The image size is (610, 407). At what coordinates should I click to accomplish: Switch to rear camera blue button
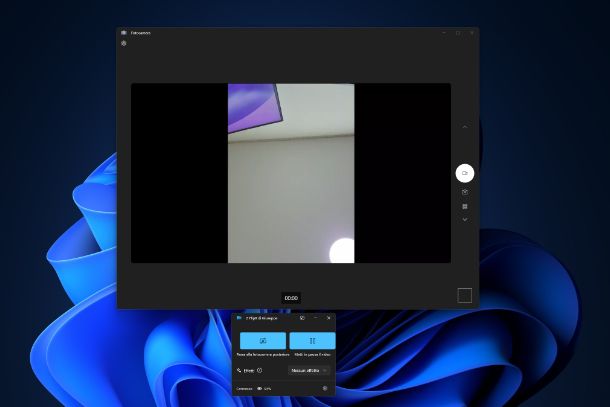coord(263,341)
